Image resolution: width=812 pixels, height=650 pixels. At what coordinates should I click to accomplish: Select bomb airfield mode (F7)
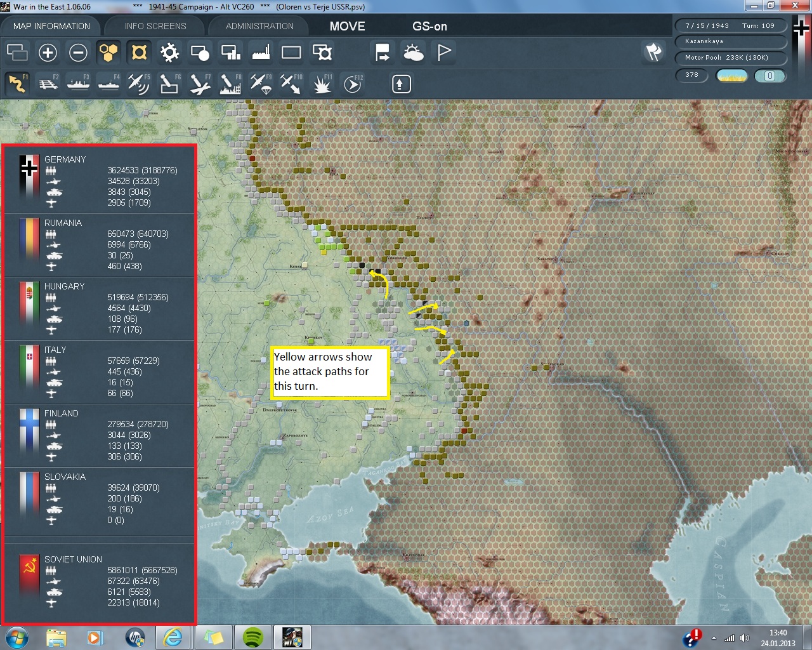199,84
